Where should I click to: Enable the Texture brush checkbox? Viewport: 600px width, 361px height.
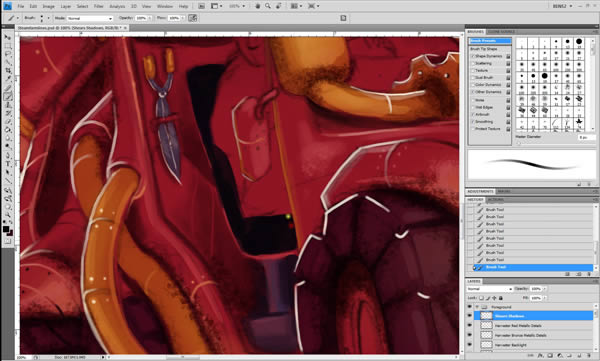tap(473, 71)
